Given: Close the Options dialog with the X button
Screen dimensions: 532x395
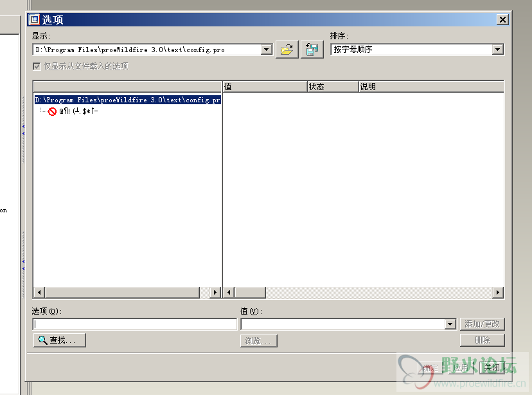Looking at the screenshot, I should pos(502,20).
